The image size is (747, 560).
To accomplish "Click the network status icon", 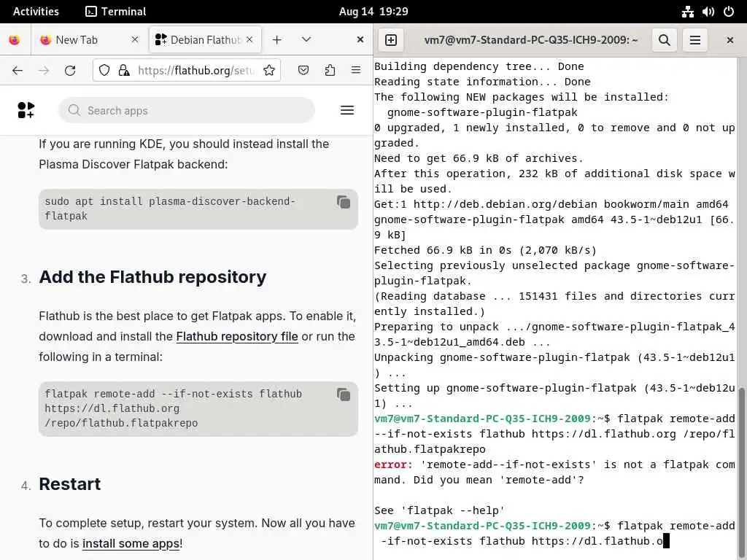I will pos(687,12).
